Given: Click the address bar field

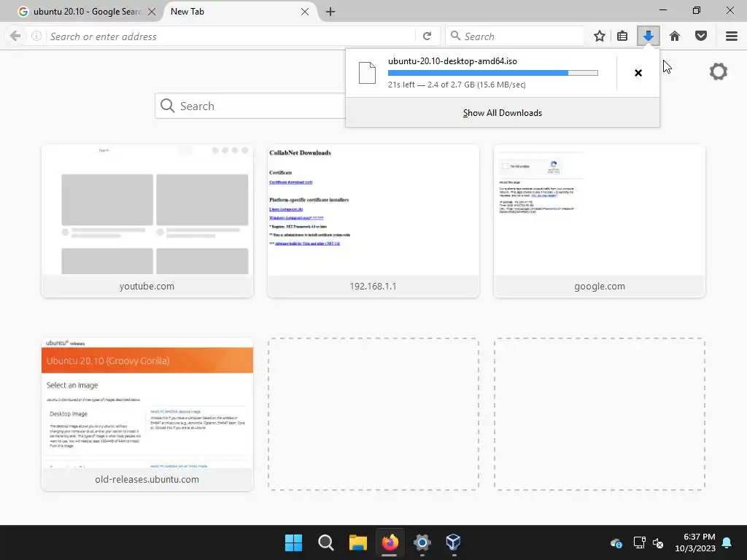Looking at the screenshot, I should 231,36.
